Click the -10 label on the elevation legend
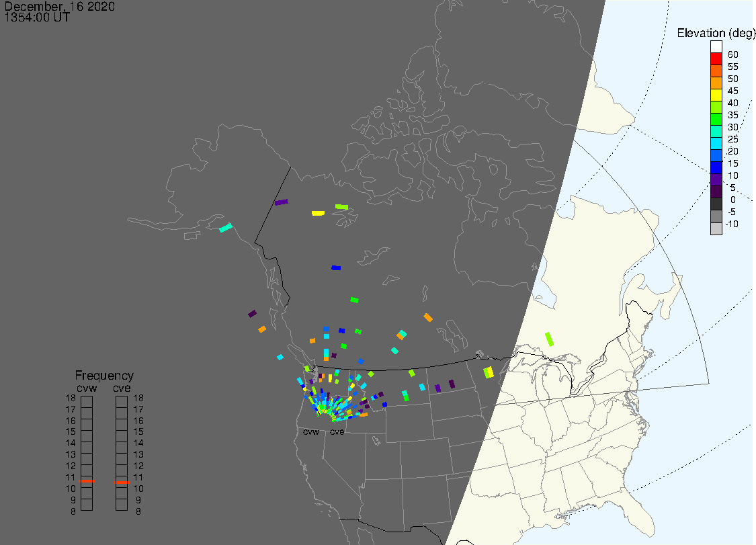The width and height of the screenshot is (756, 545). 732,224
